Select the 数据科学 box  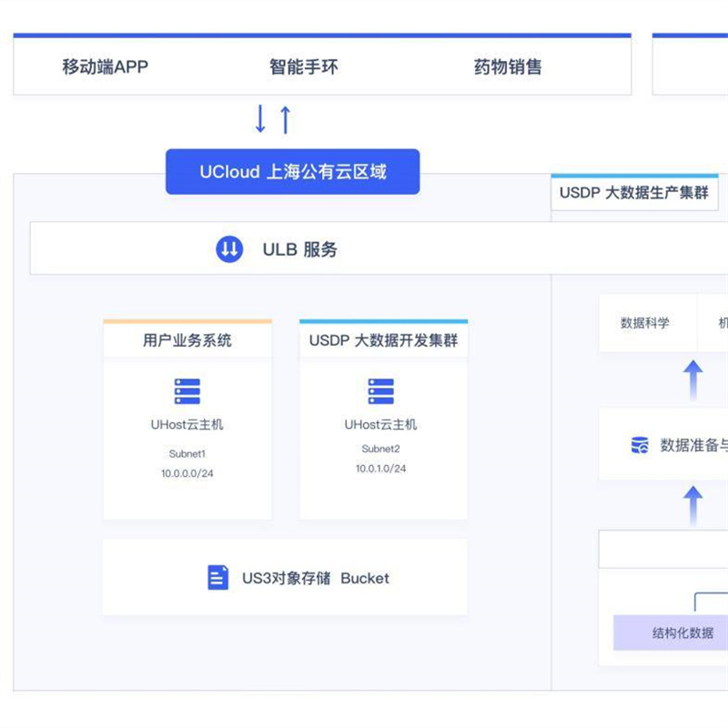point(648,323)
